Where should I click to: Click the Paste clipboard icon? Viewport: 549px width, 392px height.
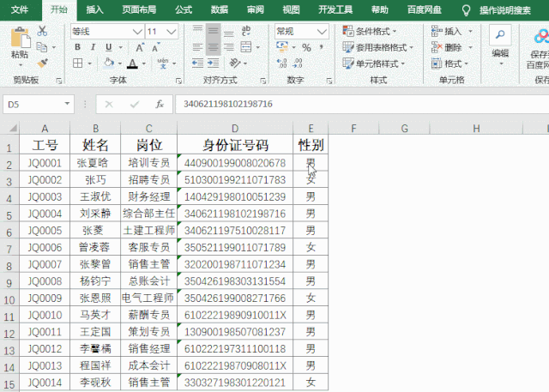pos(20,38)
